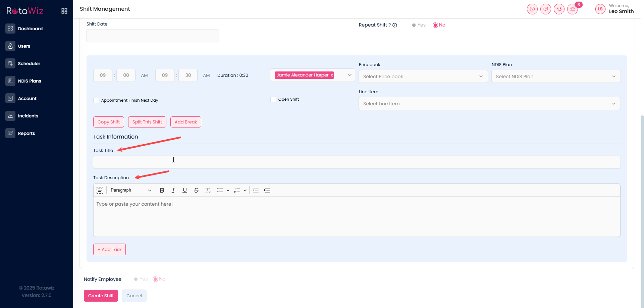The width and height of the screenshot is (644, 308).
Task: Open the Select Price book dropdown
Action: point(423,76)
